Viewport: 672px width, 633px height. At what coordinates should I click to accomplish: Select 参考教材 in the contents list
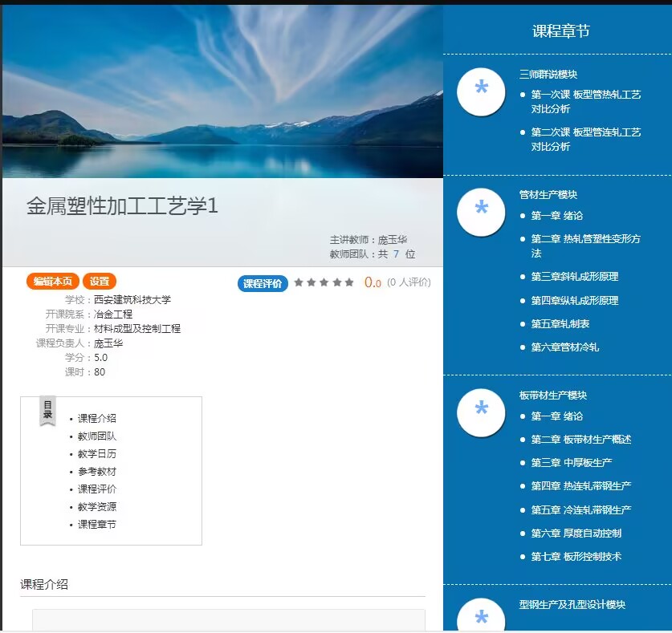(96, 471)
